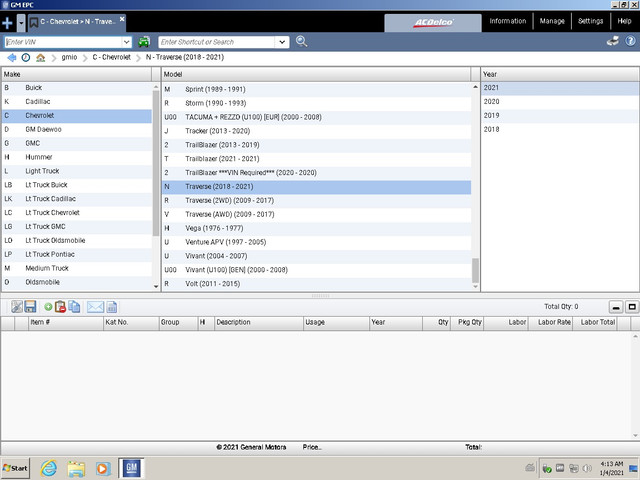The image size is (640, 480).
Task: Click the export document icon
Action: click(112, 307)
